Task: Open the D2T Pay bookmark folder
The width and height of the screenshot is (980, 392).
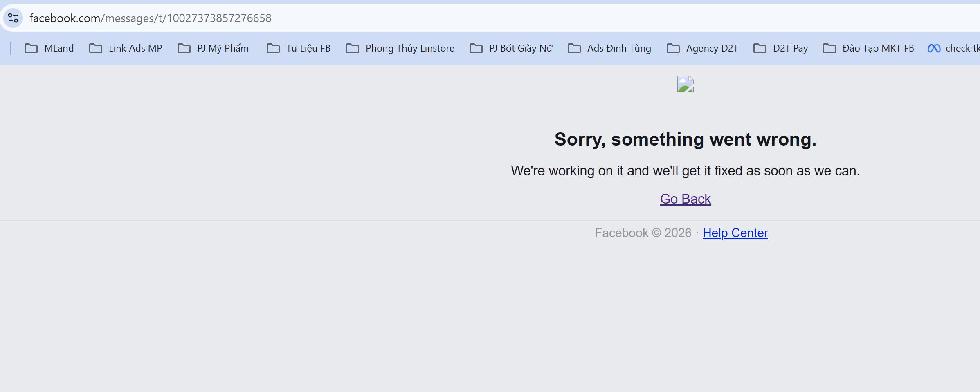Action: [x=781, y=48]
